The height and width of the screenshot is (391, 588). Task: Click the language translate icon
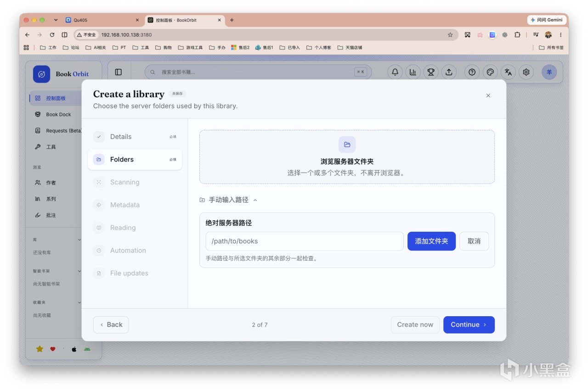click(508, 72)
